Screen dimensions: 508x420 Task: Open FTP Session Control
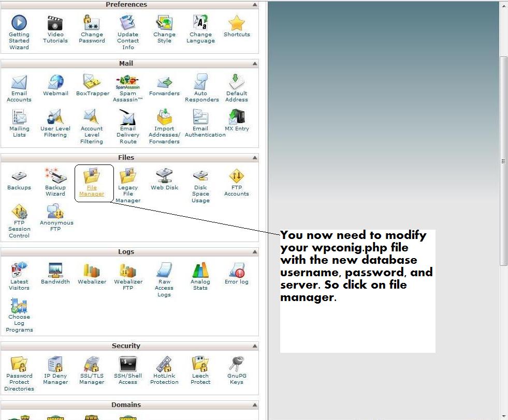pyautogui.click(x=19, y=221)
